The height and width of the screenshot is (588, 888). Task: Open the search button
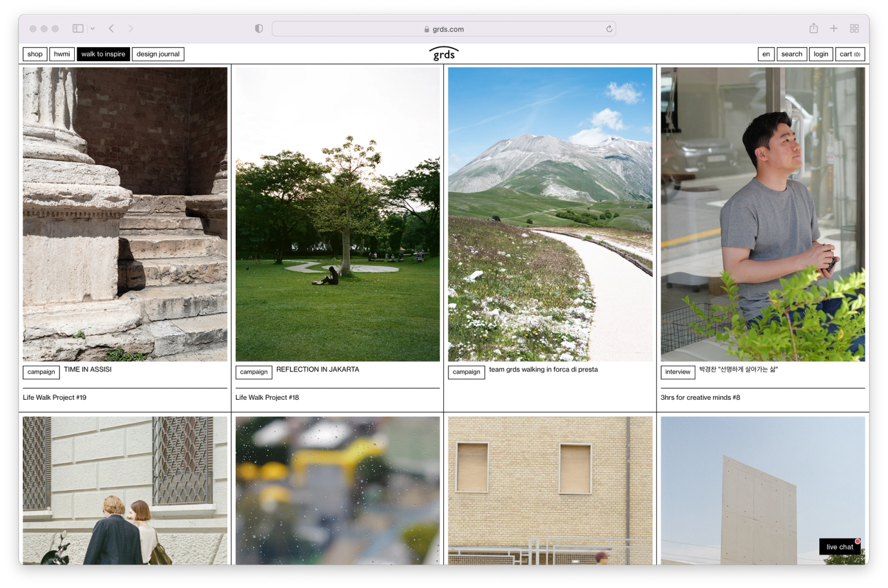click(792, 54)
